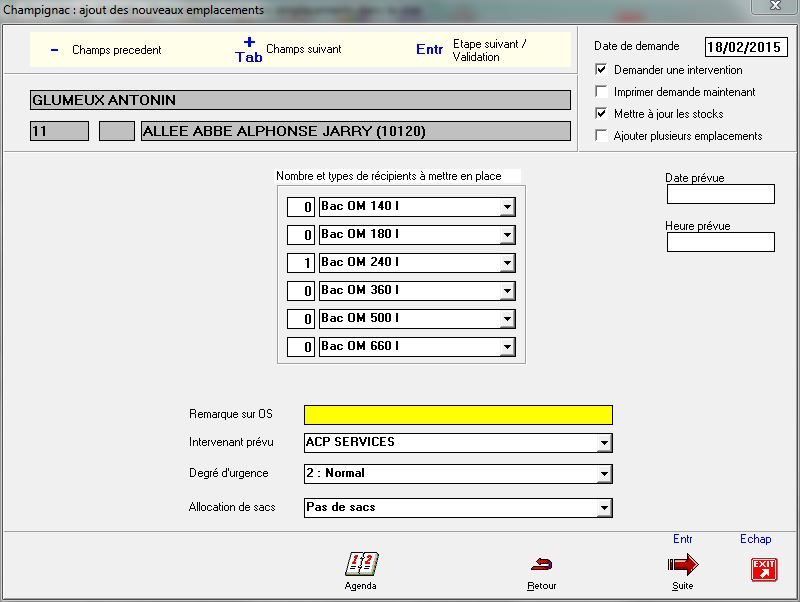Expand the Degré d'urgence dropdown
The height and width of the screenshot is (602, 800).
(x=603, y=474)
